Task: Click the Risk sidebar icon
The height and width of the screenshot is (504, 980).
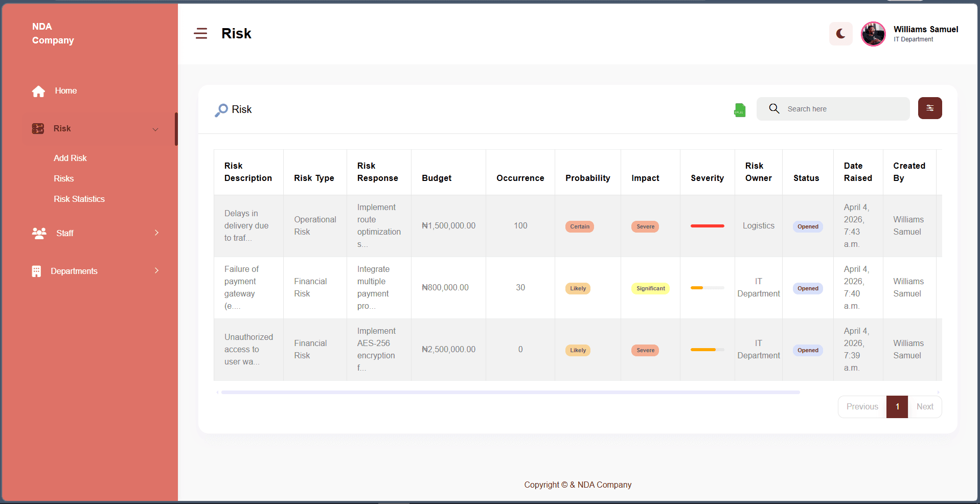Action: click(38, 128)
